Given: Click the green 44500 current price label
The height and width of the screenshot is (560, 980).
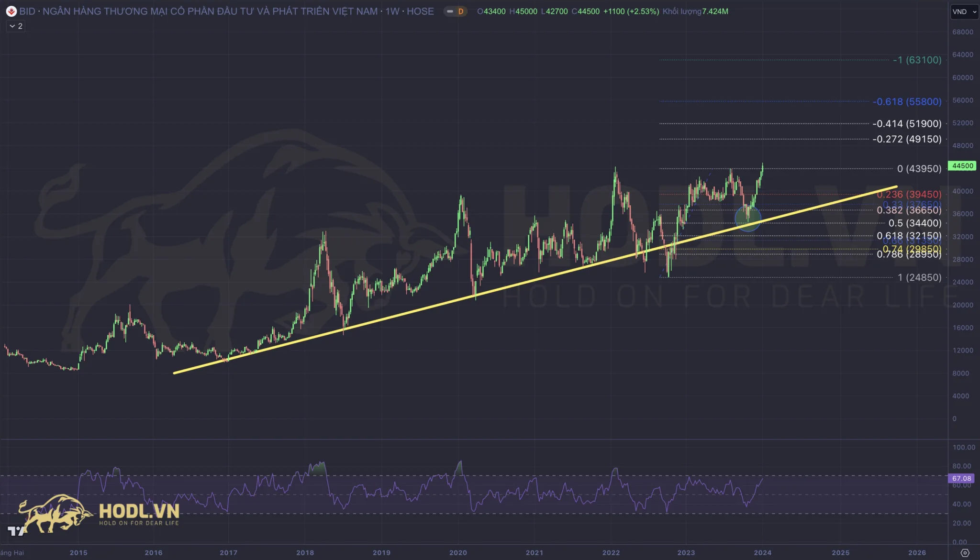Looking at the screenshot, I should click(x=962, y=166).
